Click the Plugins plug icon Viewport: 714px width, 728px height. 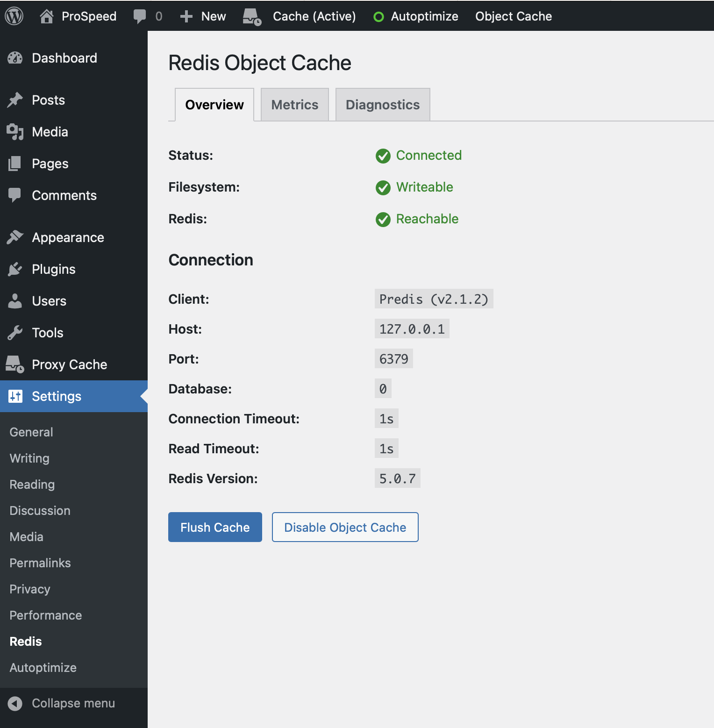pyautogui.click(x=15, y=269)
